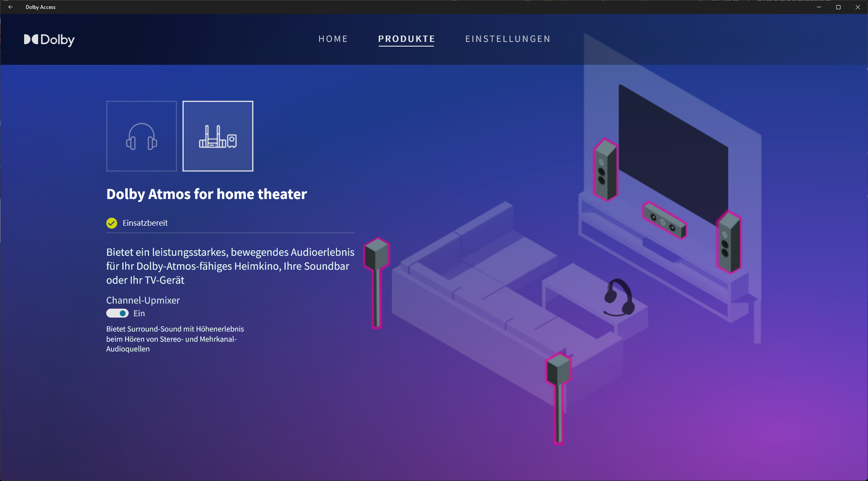868x481 pixels.
Task: Click the "Channel-Upmixer" label
Action: [143, 300]
